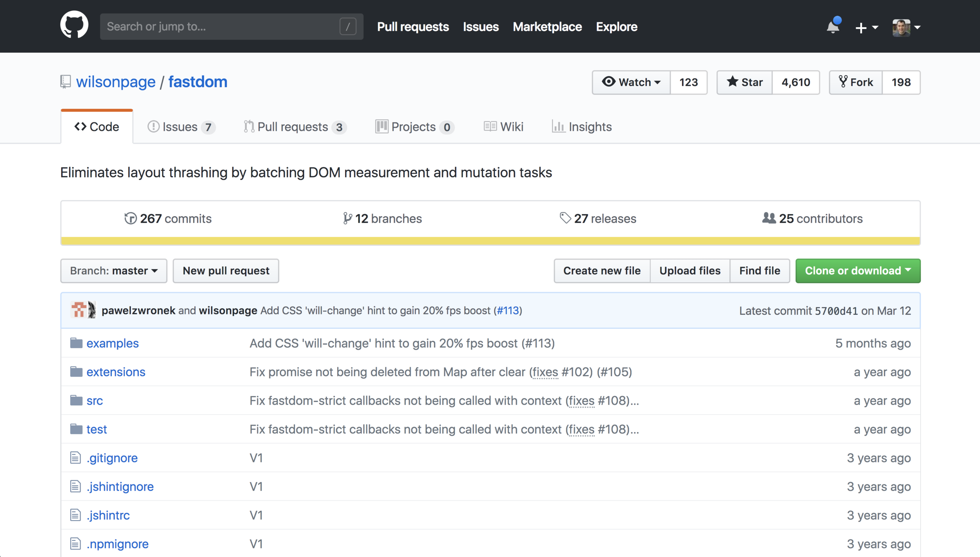Open the notifications bell
Screen dimensions: 980x557
[x=833, y=27]
